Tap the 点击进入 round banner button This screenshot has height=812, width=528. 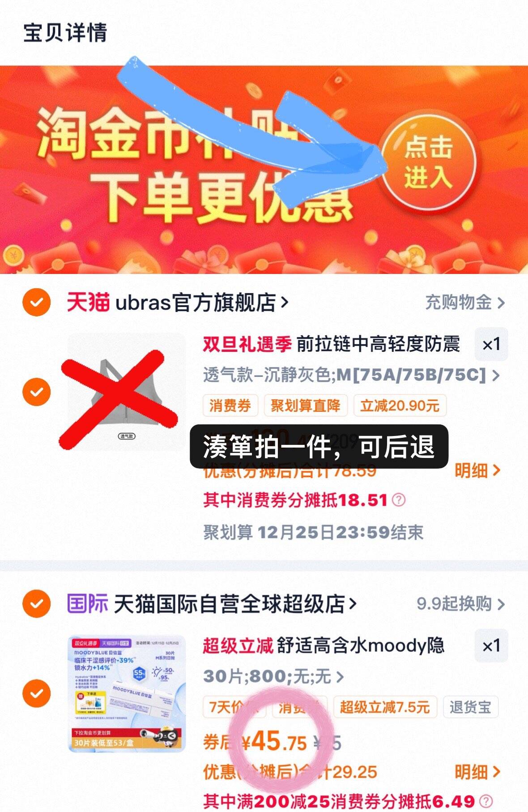[428, 162]
